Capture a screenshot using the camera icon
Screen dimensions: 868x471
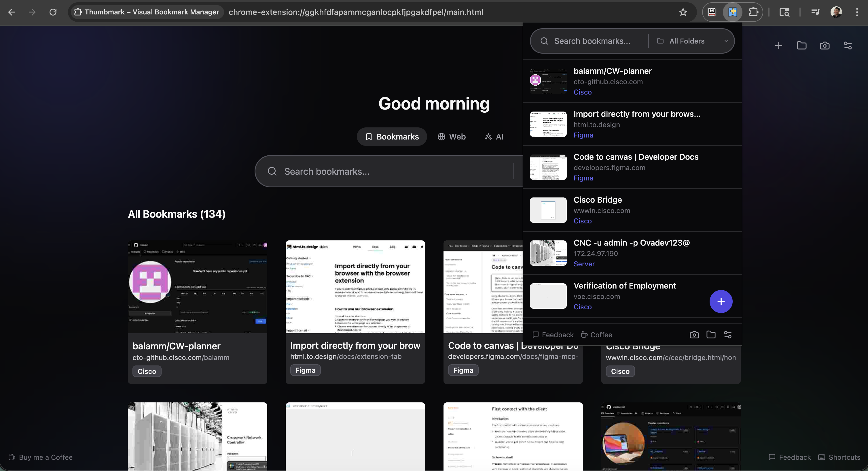(x=825, y=45)
